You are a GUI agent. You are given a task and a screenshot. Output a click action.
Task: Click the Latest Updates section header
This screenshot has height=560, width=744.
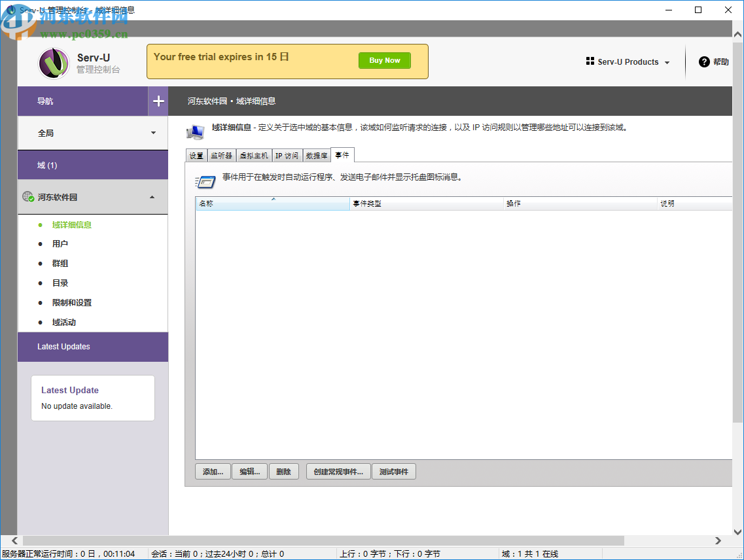pyautogui.click(x=93, y=347)
